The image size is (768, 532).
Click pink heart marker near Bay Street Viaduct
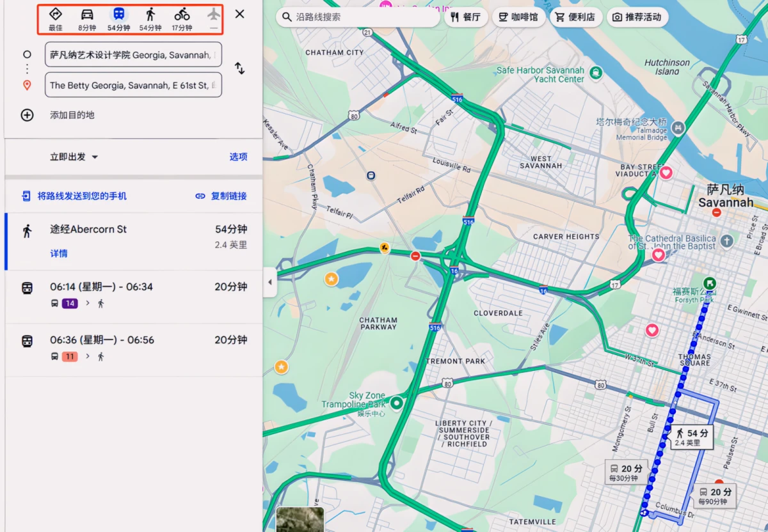point(666,173)
